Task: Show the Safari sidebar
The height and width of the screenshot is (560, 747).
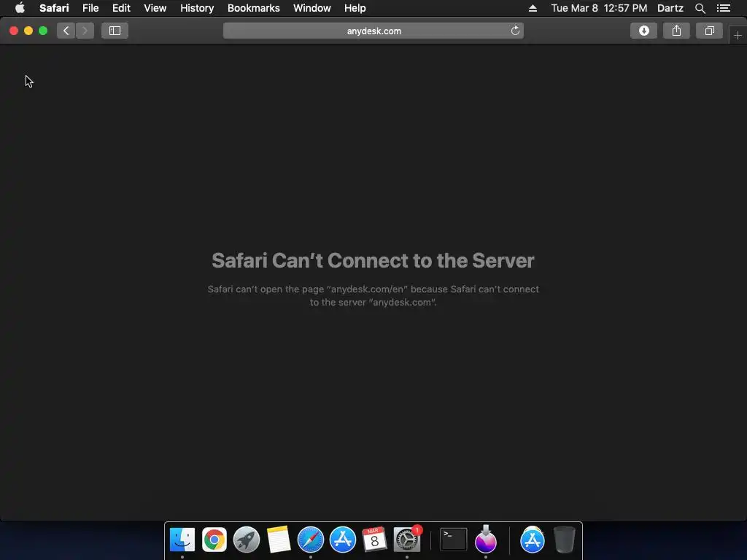Action: (115, 31)
